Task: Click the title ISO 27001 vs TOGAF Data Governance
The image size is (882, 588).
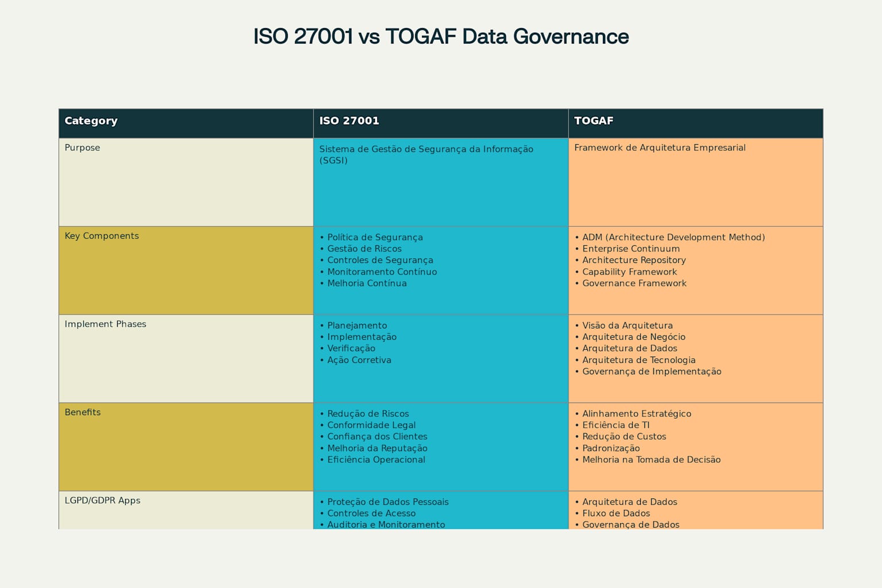Action: [440, 36]
